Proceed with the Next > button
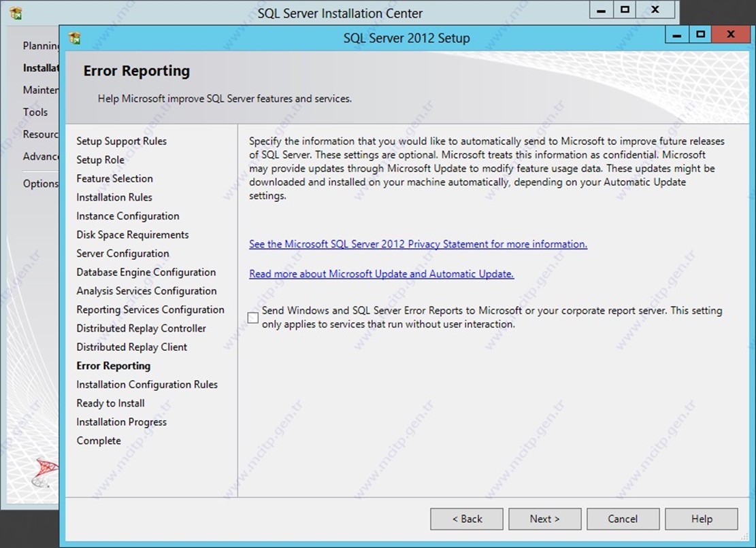756x548 pixels. click(545, 519)
